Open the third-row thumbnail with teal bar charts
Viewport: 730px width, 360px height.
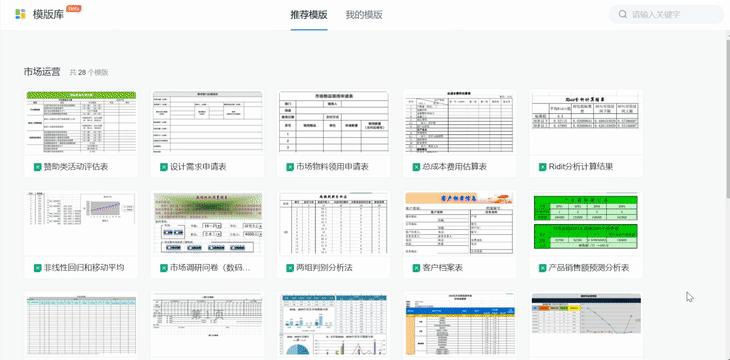pyautogui.click(x=333, y=324)
